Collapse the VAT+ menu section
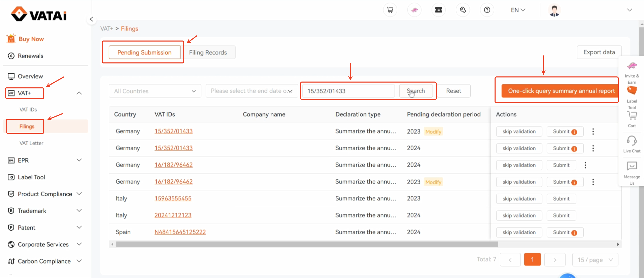 pos(79,93)
